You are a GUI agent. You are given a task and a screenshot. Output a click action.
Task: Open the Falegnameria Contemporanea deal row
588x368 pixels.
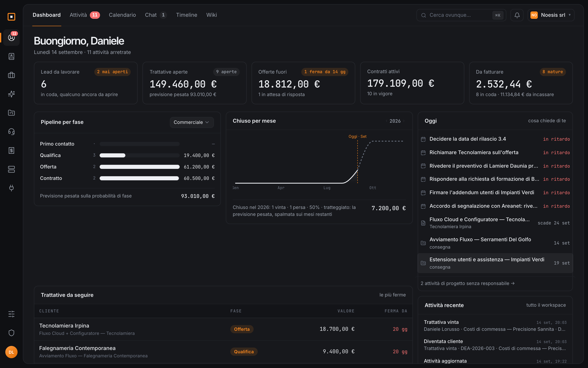coord(223,352)
